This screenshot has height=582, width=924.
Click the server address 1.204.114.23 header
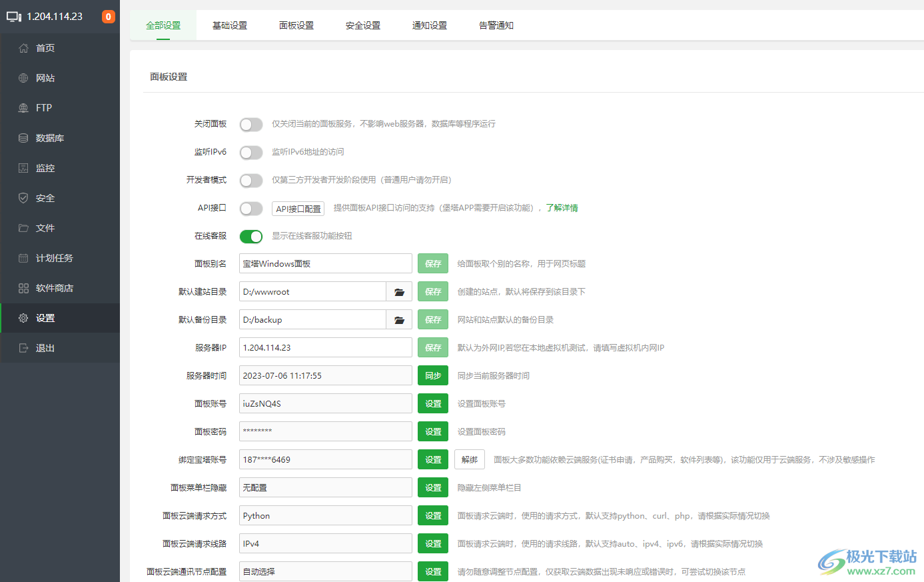(55, 17)
